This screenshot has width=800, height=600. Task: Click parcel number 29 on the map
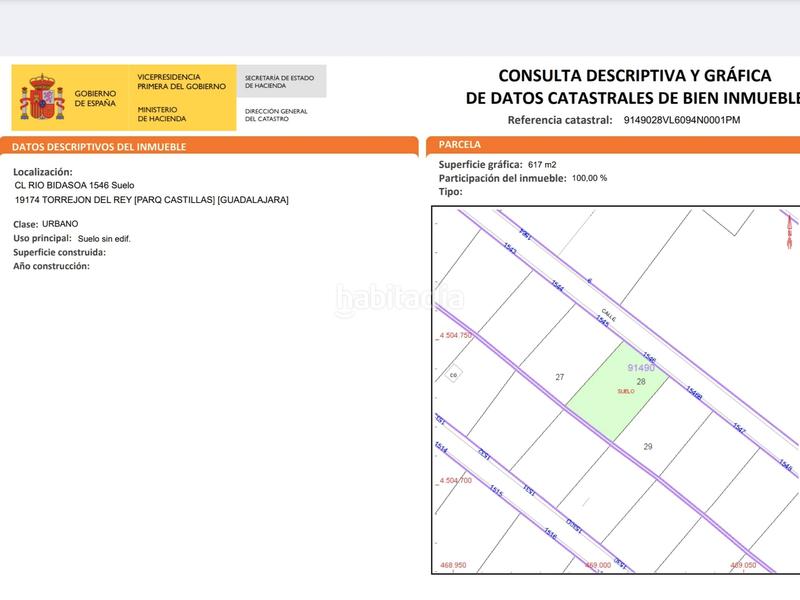point(648,446)
